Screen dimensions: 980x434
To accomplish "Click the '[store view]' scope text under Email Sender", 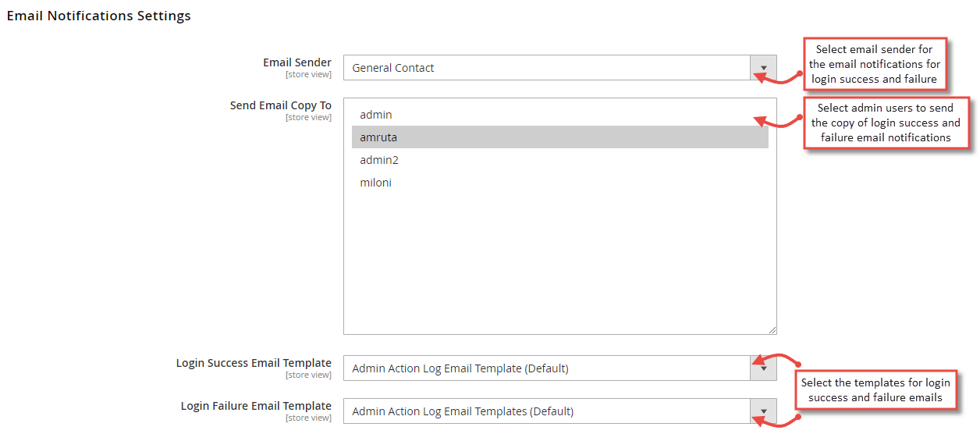I will pos(308,75).
